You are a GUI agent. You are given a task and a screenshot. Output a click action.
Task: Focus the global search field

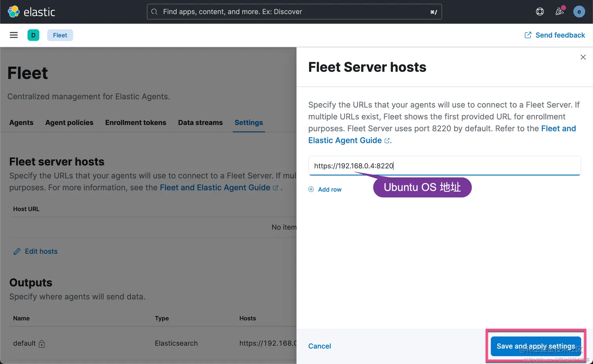(294, 12)
